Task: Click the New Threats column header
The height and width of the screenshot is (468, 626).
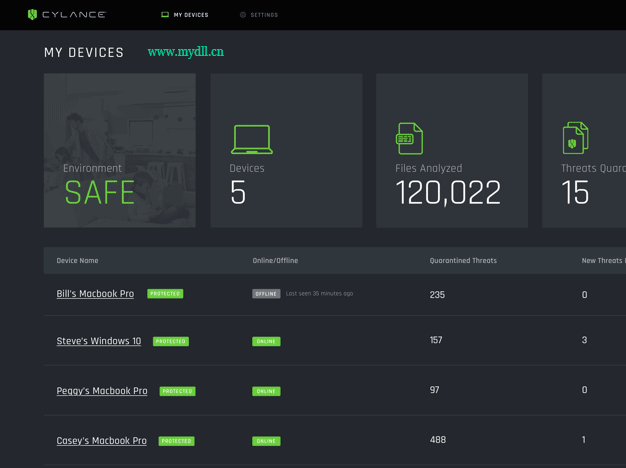Action: (x=604, y=261)
